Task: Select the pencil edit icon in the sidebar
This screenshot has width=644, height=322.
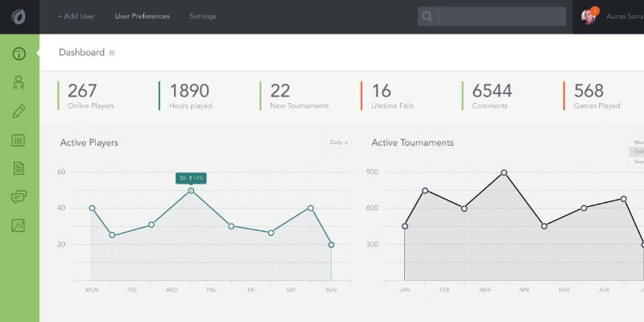Action: pos(19,111)
